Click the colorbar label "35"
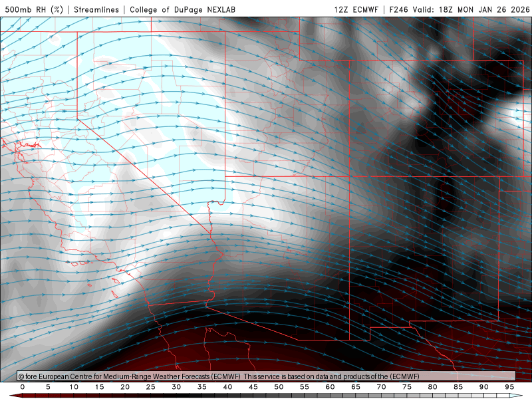The image size is (532, 399). pyautogui.click(x=202, y=387)
